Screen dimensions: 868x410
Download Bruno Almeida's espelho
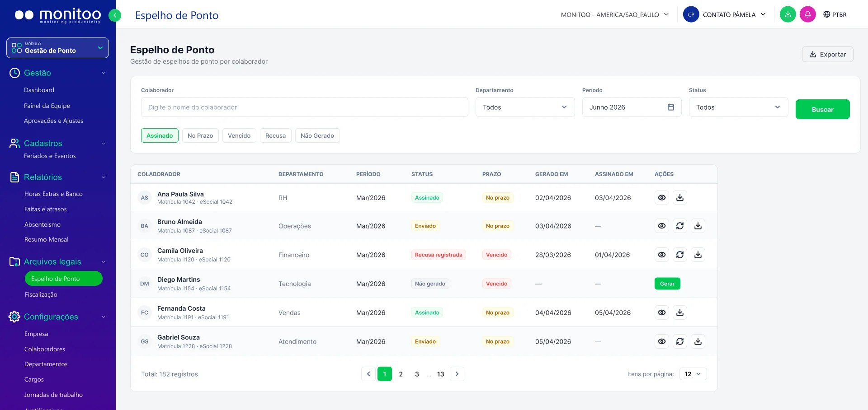(698, 226)
